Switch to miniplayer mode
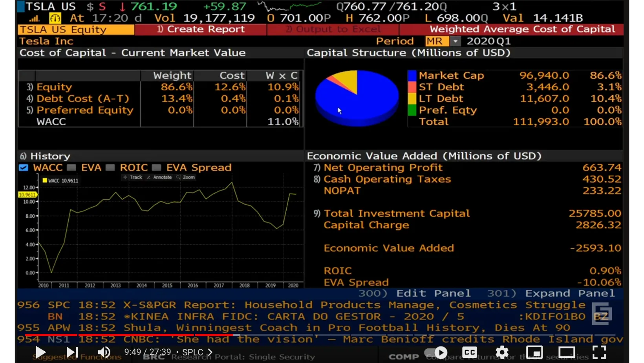 [534, 352]
